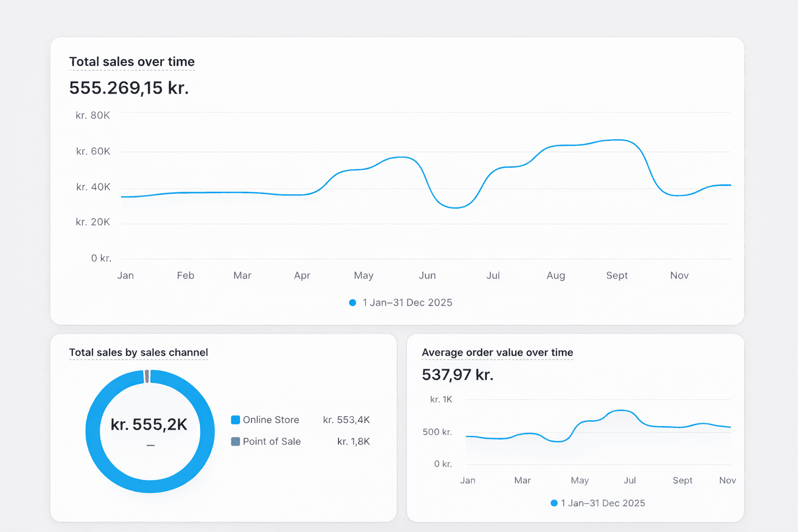798x532 pixels.
Task: Select the Online Store legend entry
Action: pyautogui.click(x=271, y=420)
